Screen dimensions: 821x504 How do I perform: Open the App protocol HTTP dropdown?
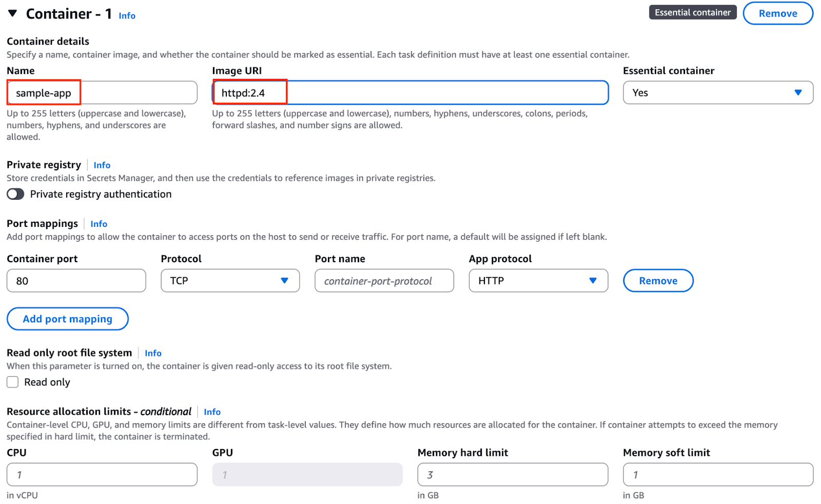(x=538, y=281)
